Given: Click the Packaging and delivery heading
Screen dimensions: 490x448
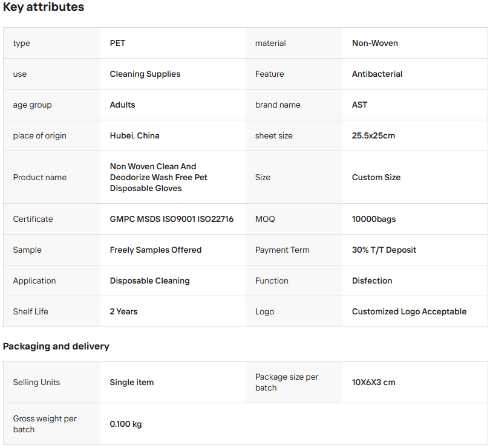Looking at the screenshot, I should coord(56,346).
